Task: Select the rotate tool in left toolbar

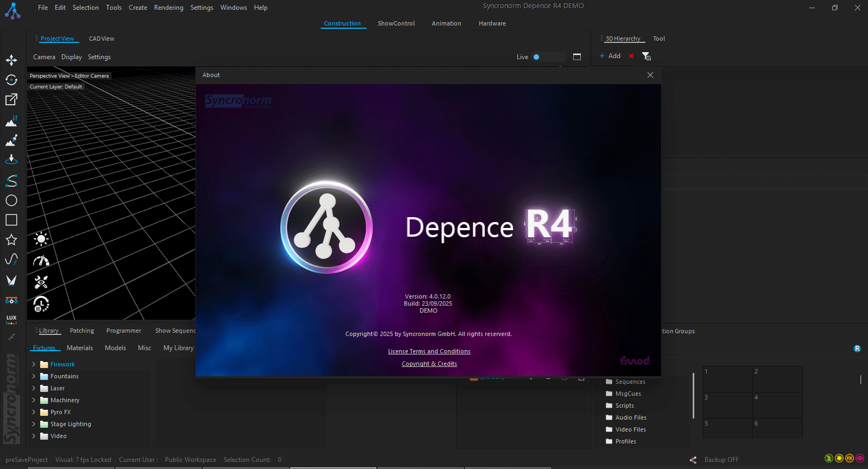Action: 11,80
